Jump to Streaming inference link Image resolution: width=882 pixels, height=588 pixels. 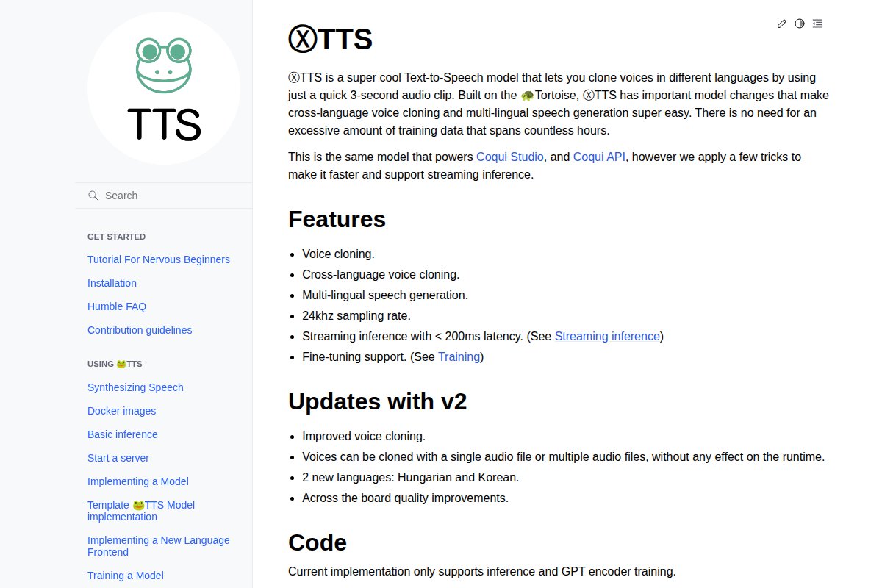(x=606, y=336)
